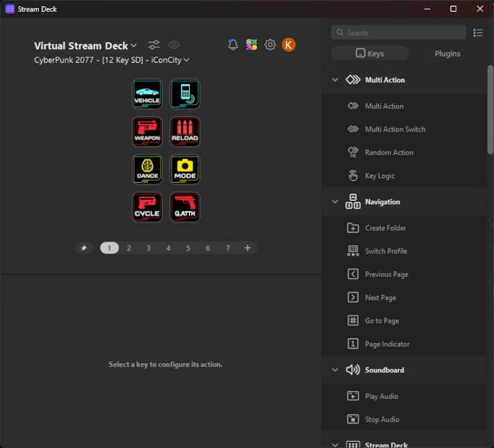Select the VEHICLE key
494x448 pixels.
[x=147, y=94]
